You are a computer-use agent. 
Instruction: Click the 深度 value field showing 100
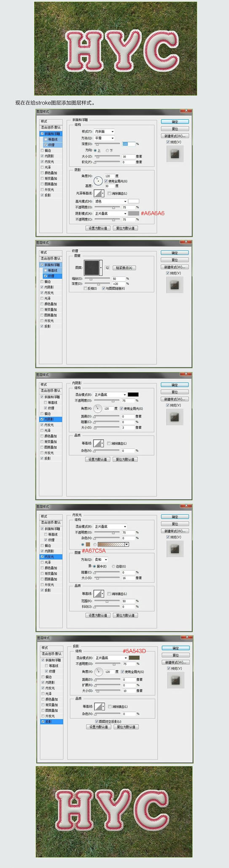tap(128, 144)
